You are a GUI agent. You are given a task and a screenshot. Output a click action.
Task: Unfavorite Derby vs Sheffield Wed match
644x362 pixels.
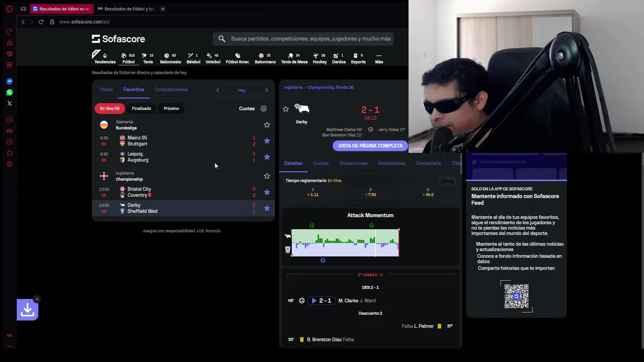tap(267, 208)
